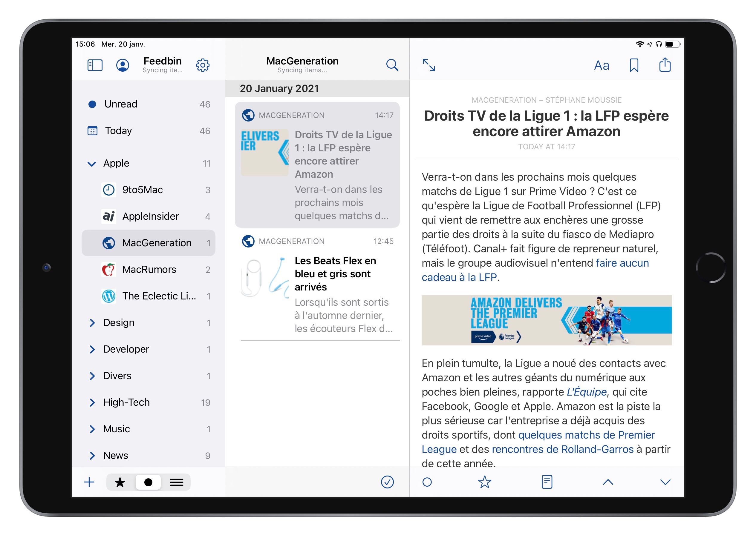Viewport: 756px width, 535px height.
Task: Click the 20 January 2021 date header
Action: pyautogui.click(x=279, y=88)
